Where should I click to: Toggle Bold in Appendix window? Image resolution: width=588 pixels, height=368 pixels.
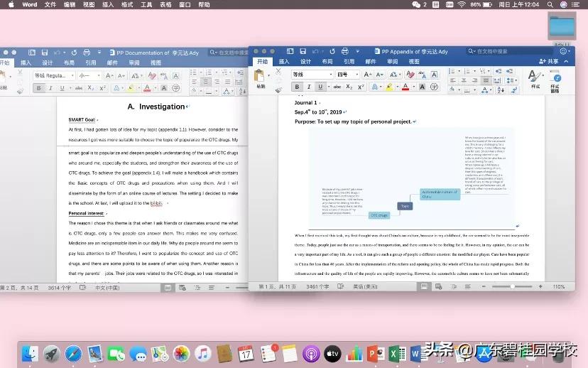coord(297,87)
